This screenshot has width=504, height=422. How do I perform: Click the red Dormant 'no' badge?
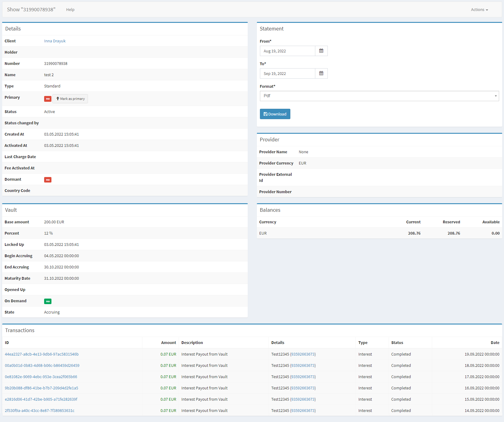click(48, 180)
